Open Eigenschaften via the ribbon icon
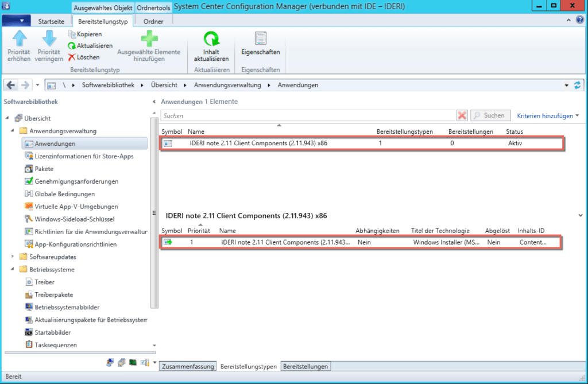Viewport: 588px width, 384px height. pyautogui.click(x=261, y=38)
